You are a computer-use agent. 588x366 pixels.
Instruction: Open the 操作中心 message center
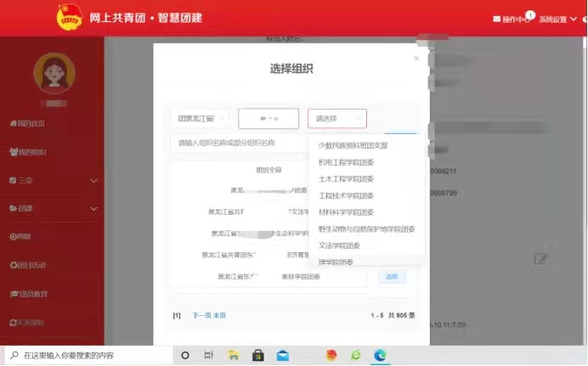pyautogui.click(x=513, y=19)
